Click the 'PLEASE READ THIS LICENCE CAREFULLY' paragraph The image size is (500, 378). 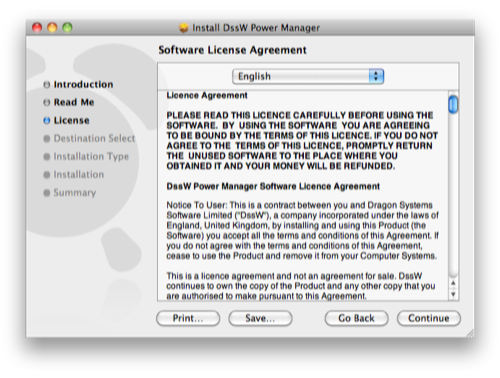click(x=302, y=140)
